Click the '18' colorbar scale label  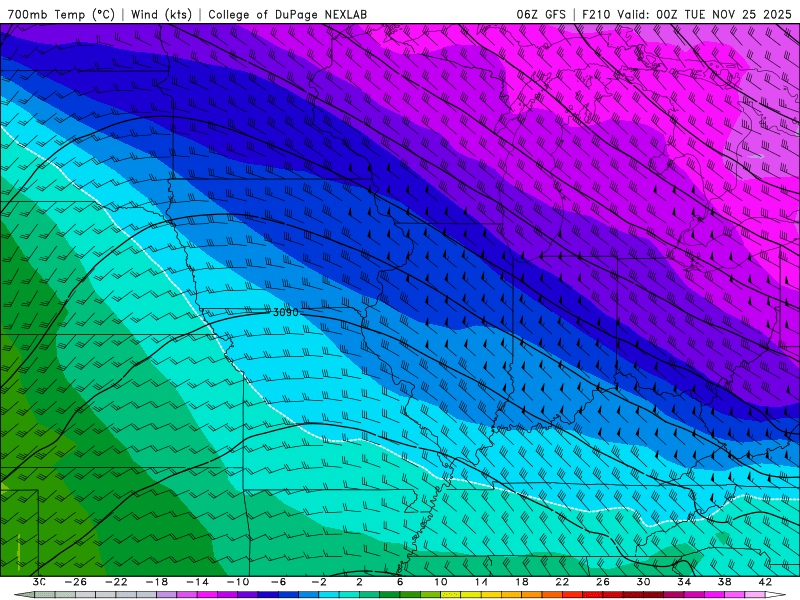(x=522, y=582)
